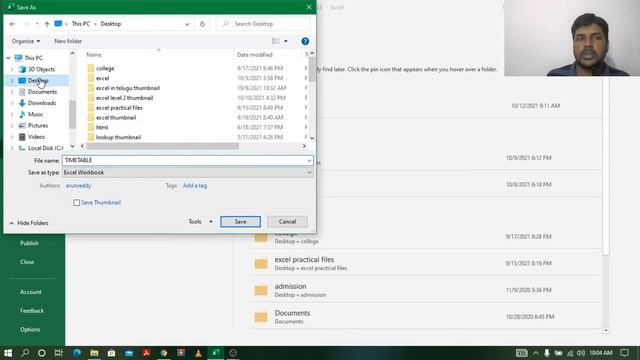Click Add a tag link

[x=195, y=186]
